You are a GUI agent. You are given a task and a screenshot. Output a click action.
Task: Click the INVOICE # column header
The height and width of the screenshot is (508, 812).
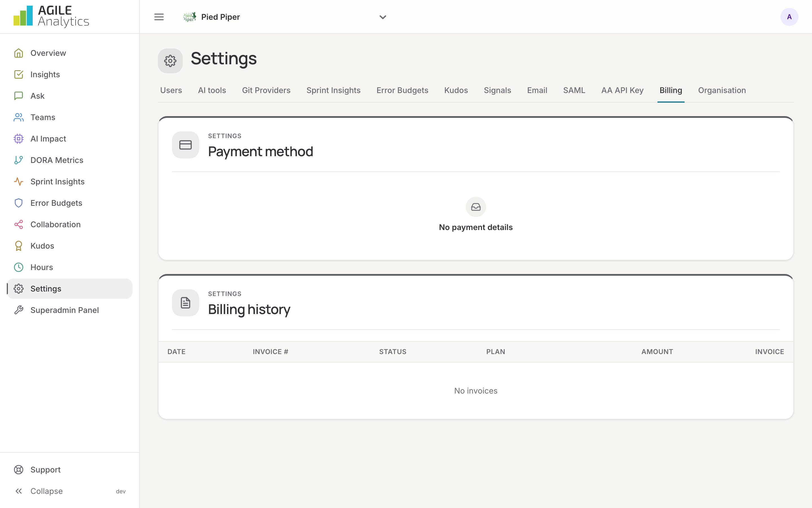270,352
